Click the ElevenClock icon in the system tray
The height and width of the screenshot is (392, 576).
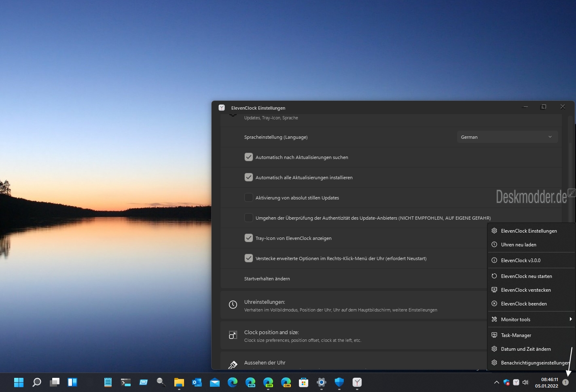pyautogui.click(x=516, y=382)
